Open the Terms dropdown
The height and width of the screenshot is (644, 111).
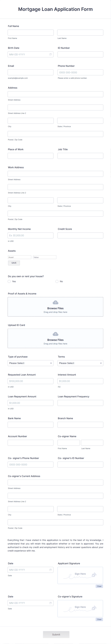coord(80,363)
